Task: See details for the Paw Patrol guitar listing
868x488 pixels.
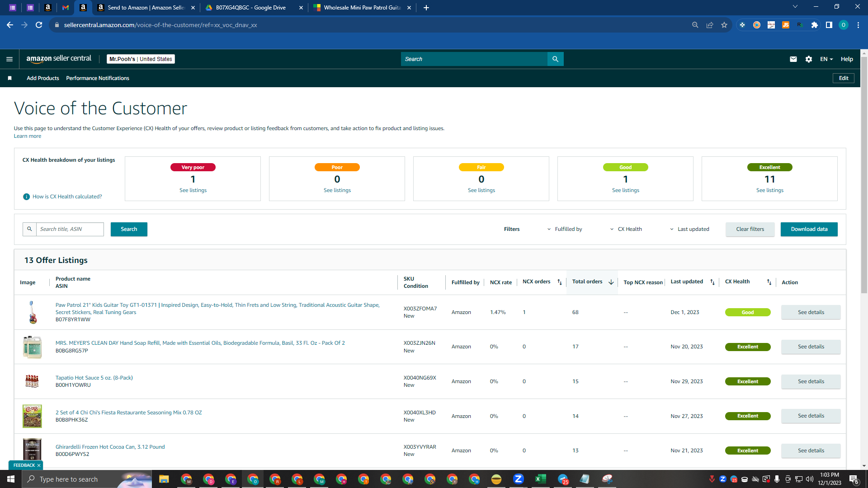Action: pos(811,312)
